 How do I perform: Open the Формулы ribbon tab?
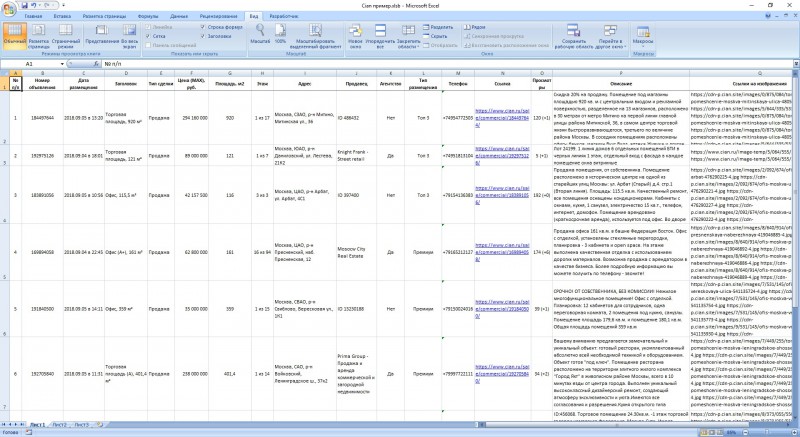[148, 16]
